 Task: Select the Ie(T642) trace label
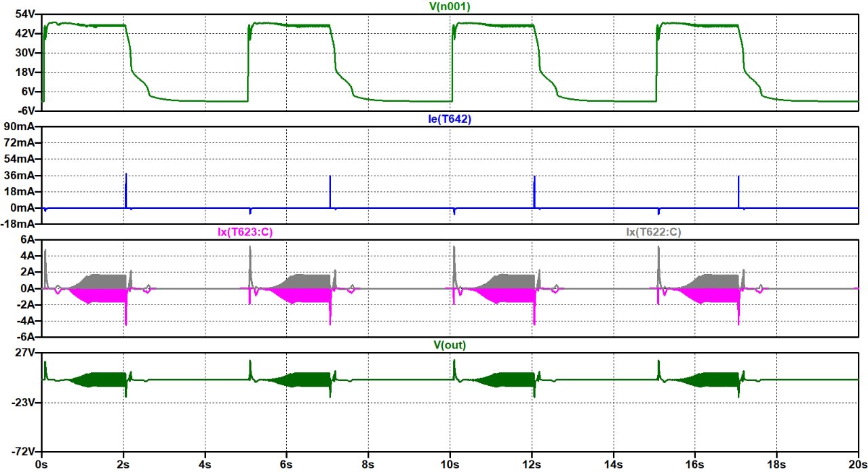pos(451,119)
